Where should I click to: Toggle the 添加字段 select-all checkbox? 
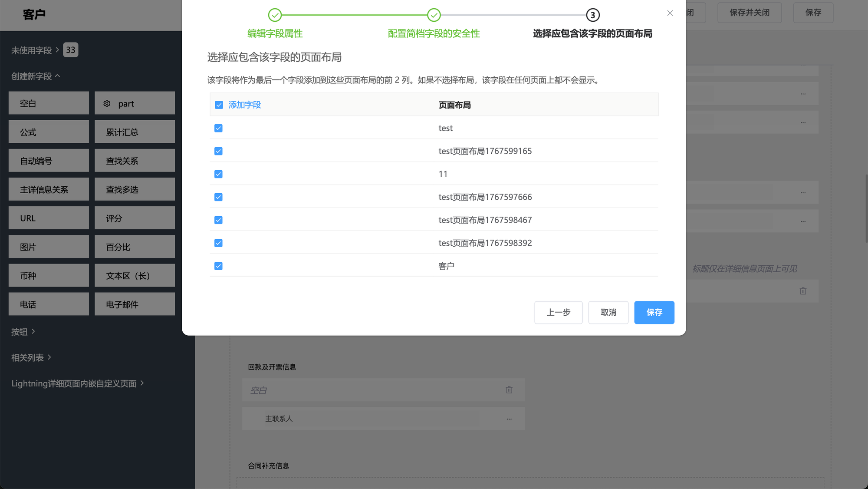pos(219,105)
